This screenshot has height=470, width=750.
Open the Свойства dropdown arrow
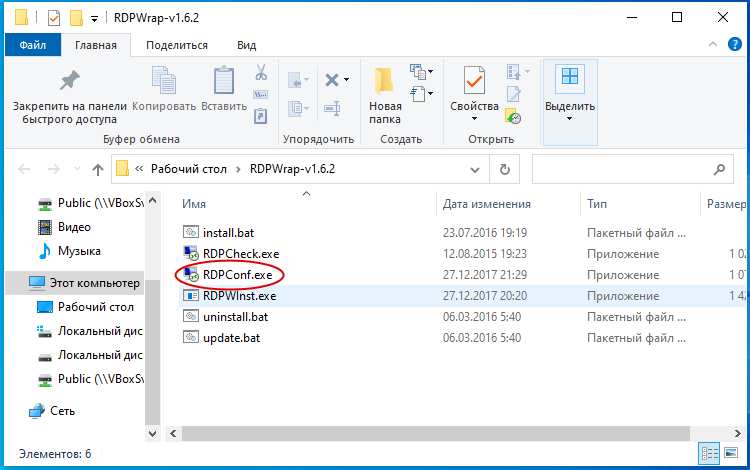(x=474, y=119)
